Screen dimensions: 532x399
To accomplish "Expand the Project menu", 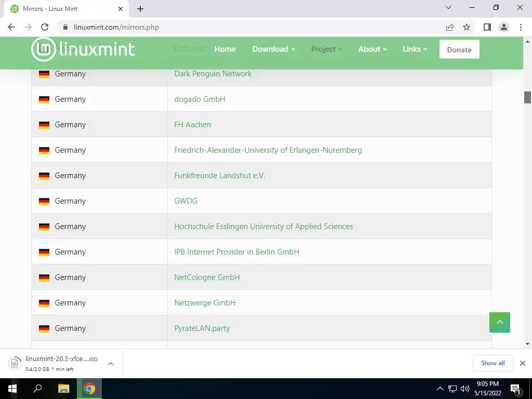I will click(x=326, y=49).
